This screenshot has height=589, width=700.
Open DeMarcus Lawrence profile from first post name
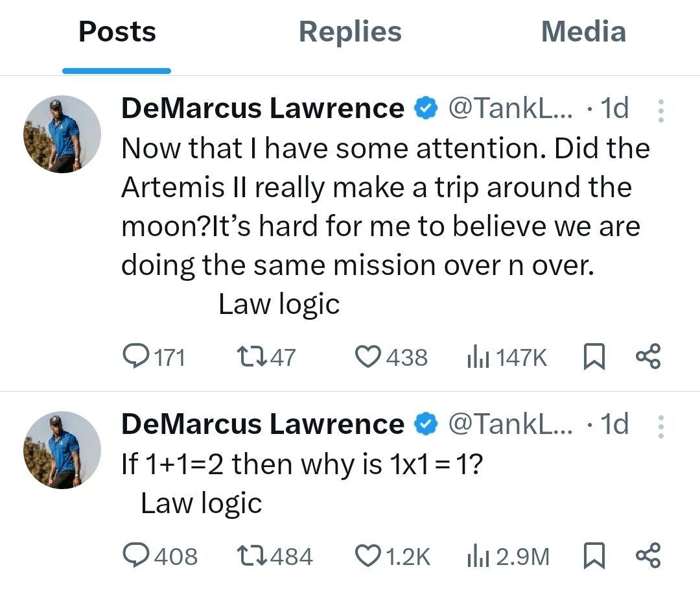(262, 108)
